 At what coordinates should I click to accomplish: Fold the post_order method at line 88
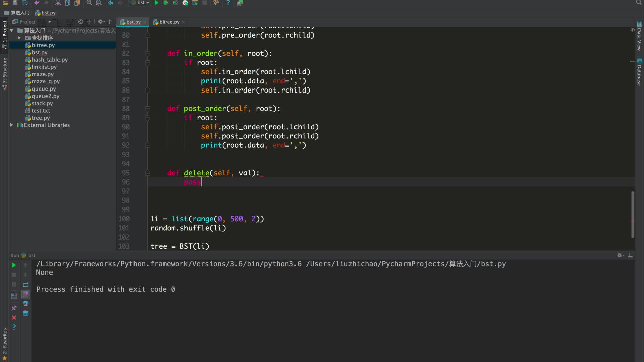147,109
